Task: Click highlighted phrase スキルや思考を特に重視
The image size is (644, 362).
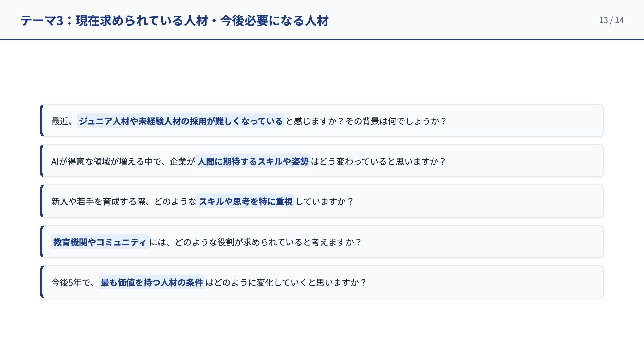Action: pos(246,201)
